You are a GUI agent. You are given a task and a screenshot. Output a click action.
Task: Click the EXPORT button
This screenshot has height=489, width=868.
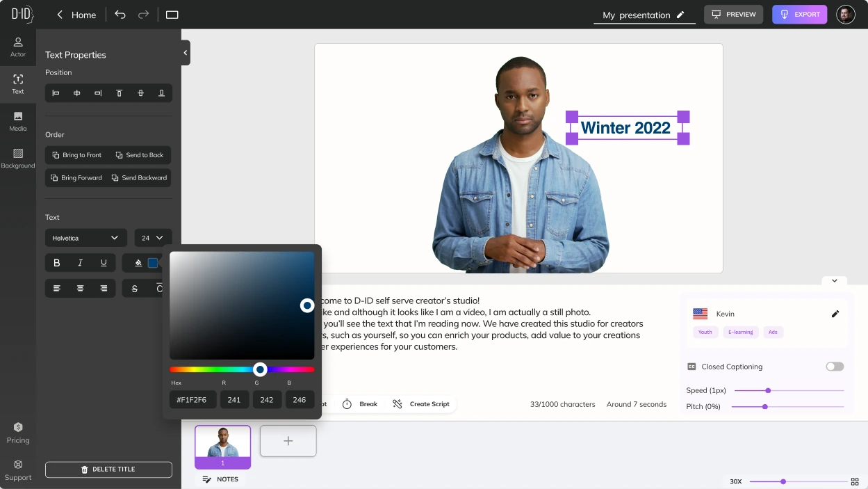[799, 15]
